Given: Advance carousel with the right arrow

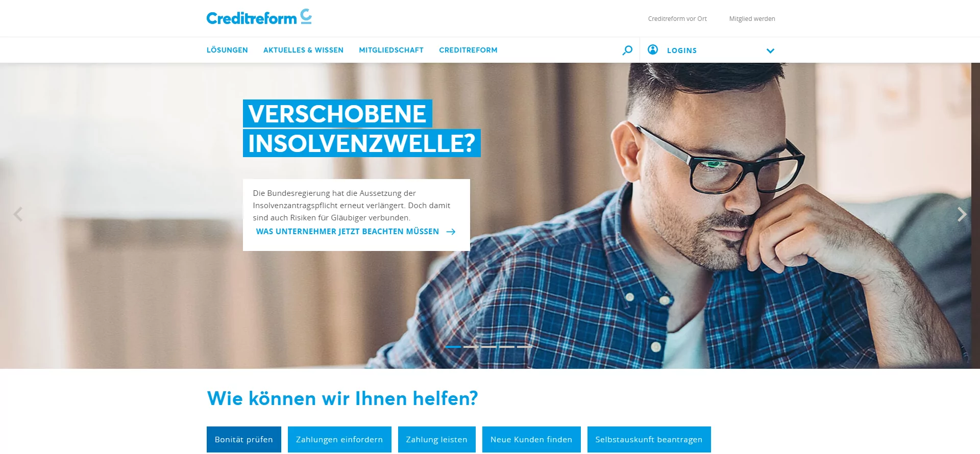Looking at the screenshot, I should pyautogui.click(x=962, y=214).
